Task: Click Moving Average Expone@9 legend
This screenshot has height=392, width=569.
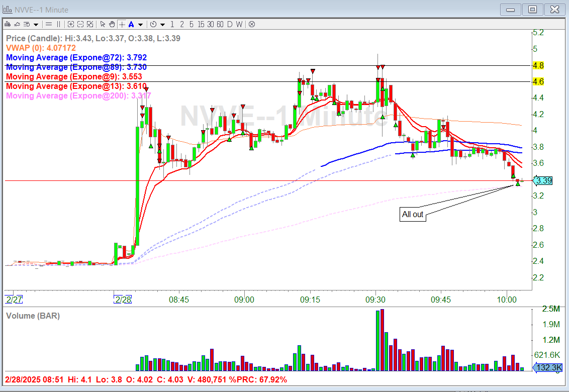Action: tap(74, 76)
